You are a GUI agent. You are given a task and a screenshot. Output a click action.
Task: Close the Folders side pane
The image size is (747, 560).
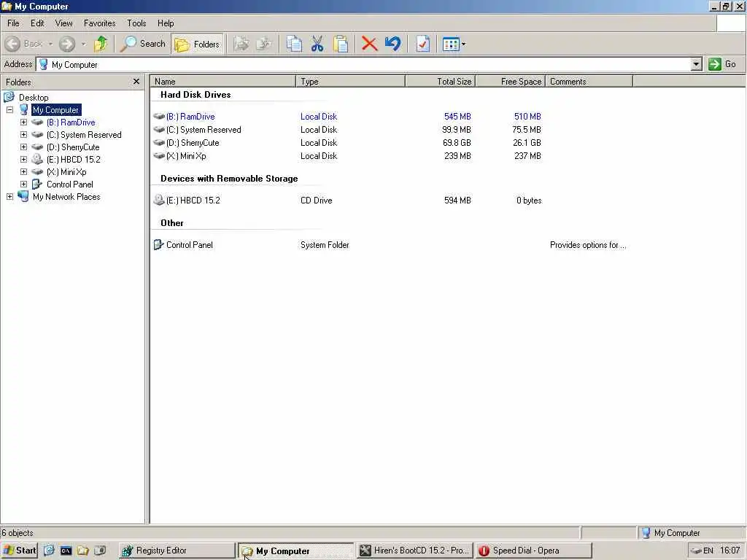click(136, 82)
